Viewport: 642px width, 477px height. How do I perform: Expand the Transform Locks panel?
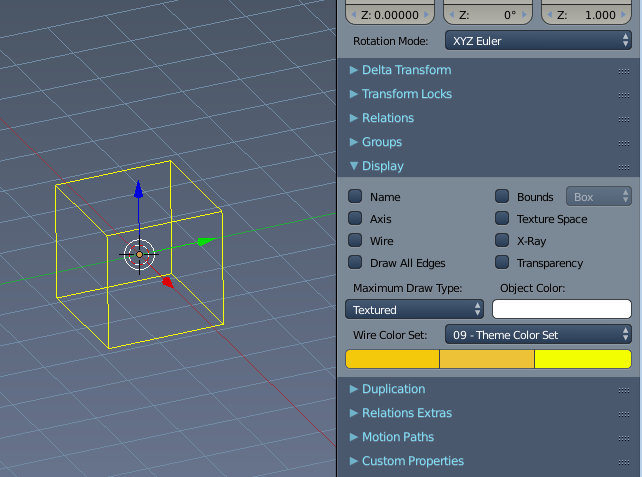pyautogui.click(x=406, y=94)
